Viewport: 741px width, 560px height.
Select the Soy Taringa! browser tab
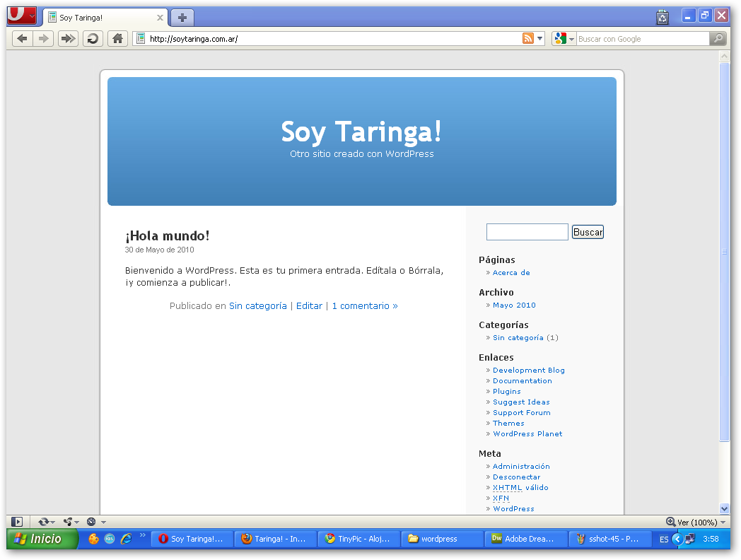(x=106, y=18)
